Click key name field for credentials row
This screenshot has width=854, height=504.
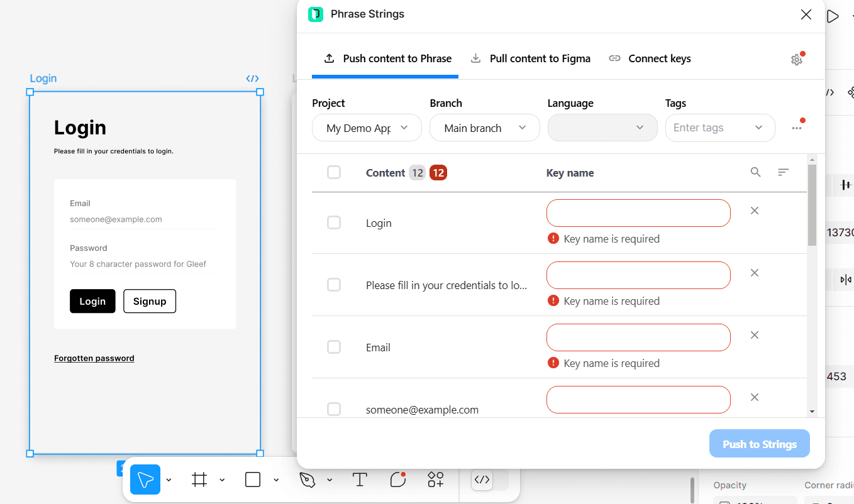pyautogui.click(x=638, y=275)
